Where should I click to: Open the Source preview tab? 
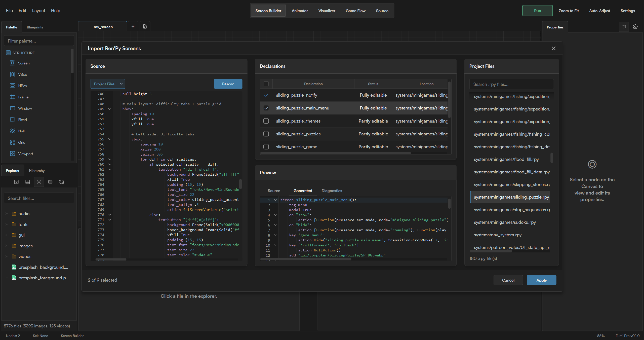(x=274, y=191)
